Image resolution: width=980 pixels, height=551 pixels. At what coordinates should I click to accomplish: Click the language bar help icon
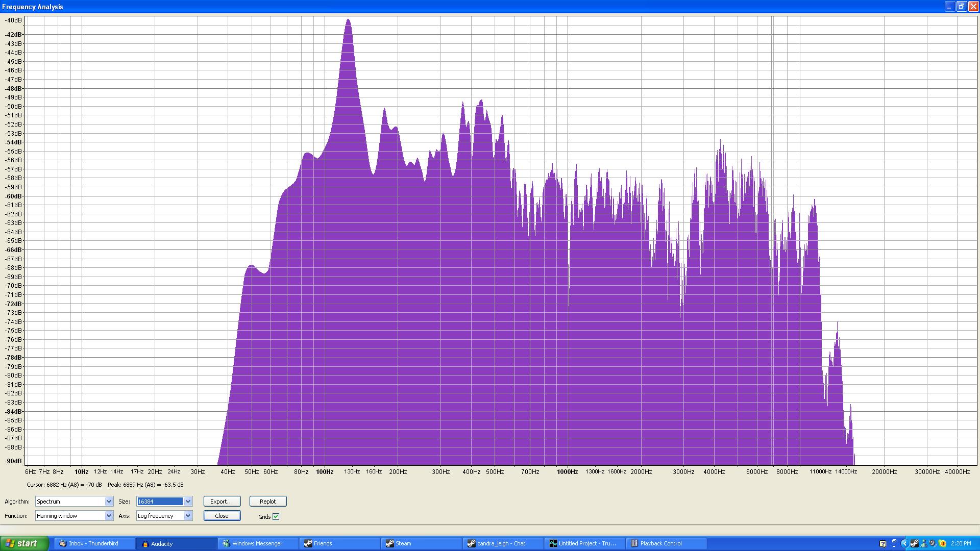(883, 543)
